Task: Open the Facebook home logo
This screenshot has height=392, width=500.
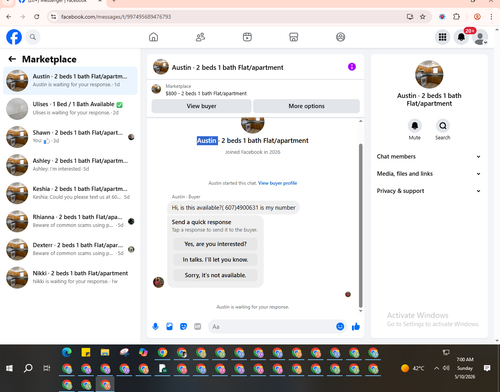Action: click(x=14, y=37)
